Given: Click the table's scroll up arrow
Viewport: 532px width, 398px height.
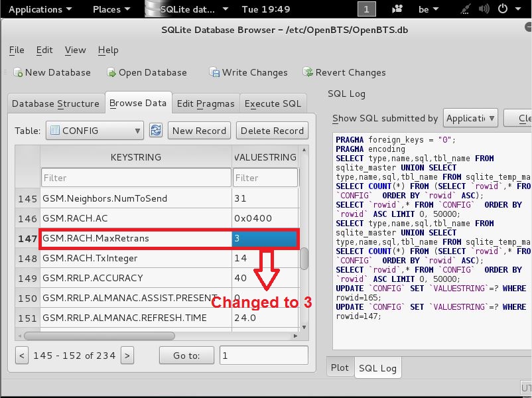Looking at the screenshot, I should click(304, 150).
